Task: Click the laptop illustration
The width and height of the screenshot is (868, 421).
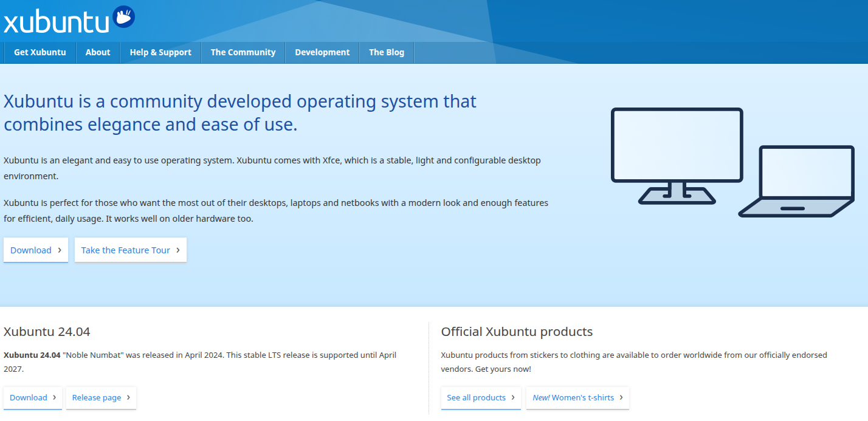Action: pos(797,181)
